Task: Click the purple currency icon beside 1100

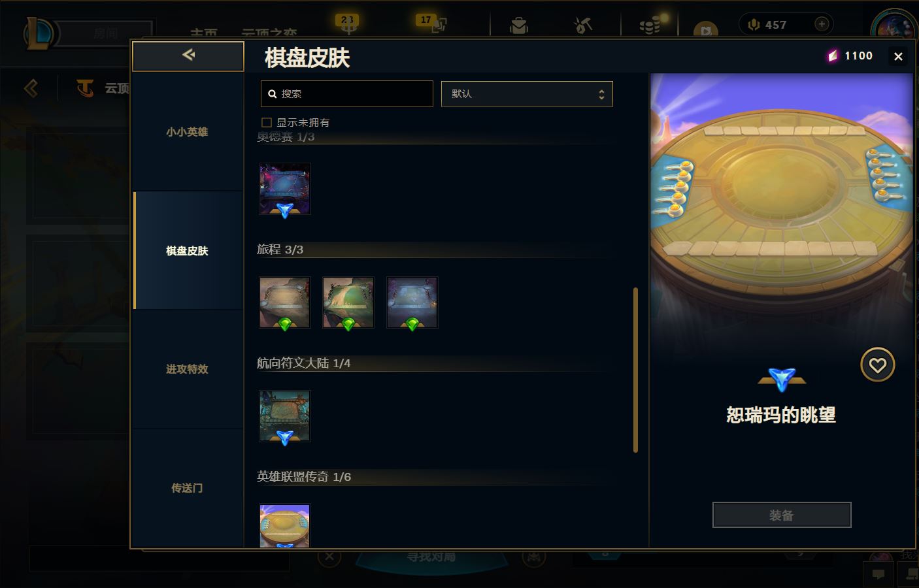Action: coord(833,56)
